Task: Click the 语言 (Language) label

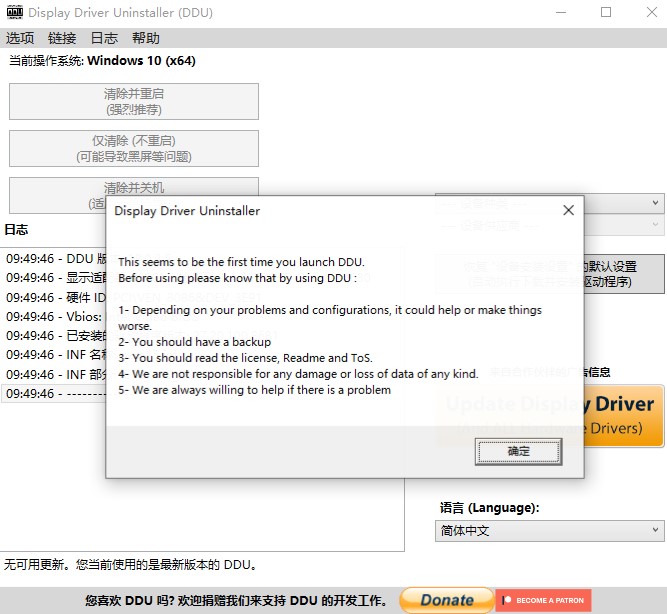Action: 489,508
